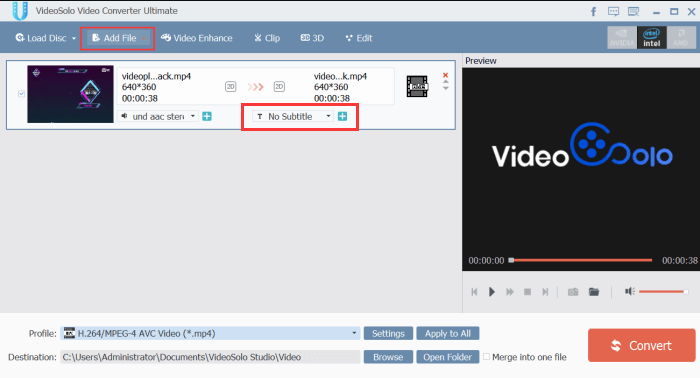Click into the Destination path field
The image size is (700, 378).
[x=210, y=357]
